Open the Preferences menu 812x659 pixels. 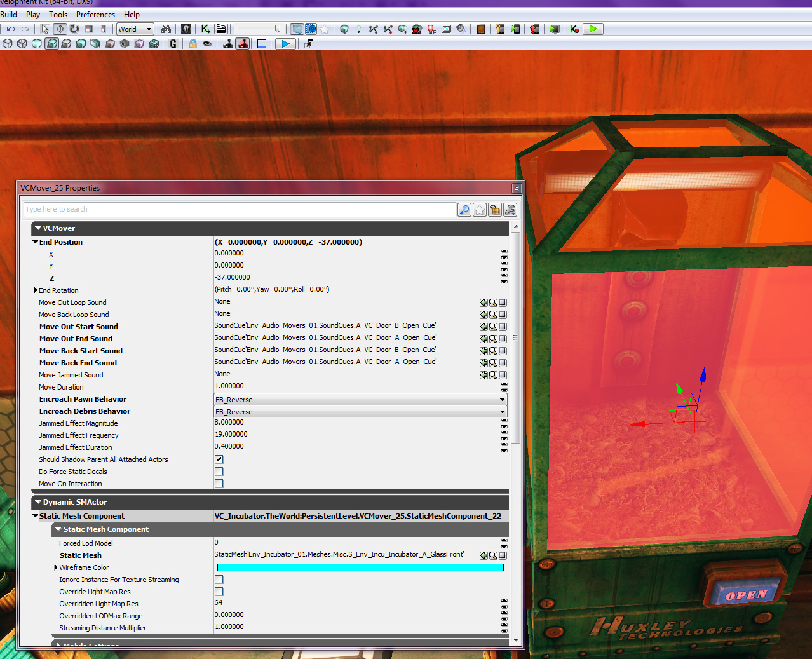coord(95,15)
